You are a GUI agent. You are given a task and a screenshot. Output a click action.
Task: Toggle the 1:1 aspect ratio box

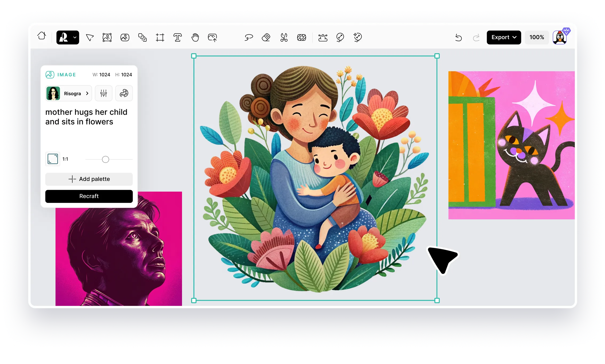pos(53,159)
